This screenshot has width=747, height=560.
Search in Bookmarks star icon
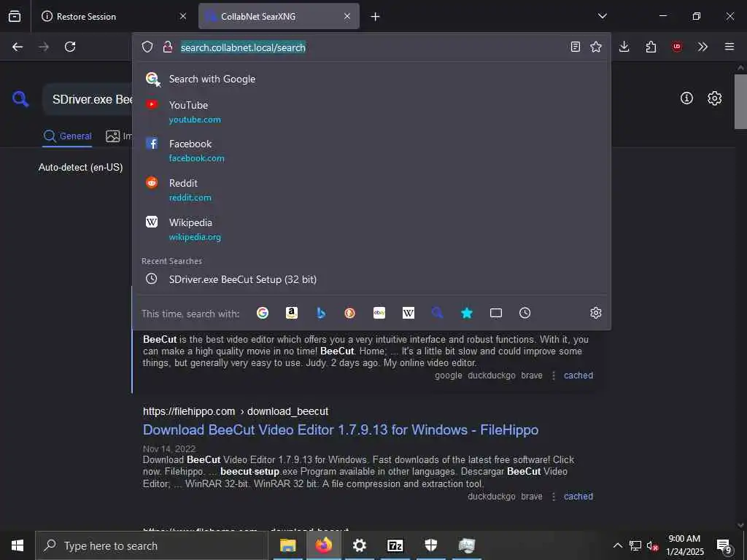[467, 313]
